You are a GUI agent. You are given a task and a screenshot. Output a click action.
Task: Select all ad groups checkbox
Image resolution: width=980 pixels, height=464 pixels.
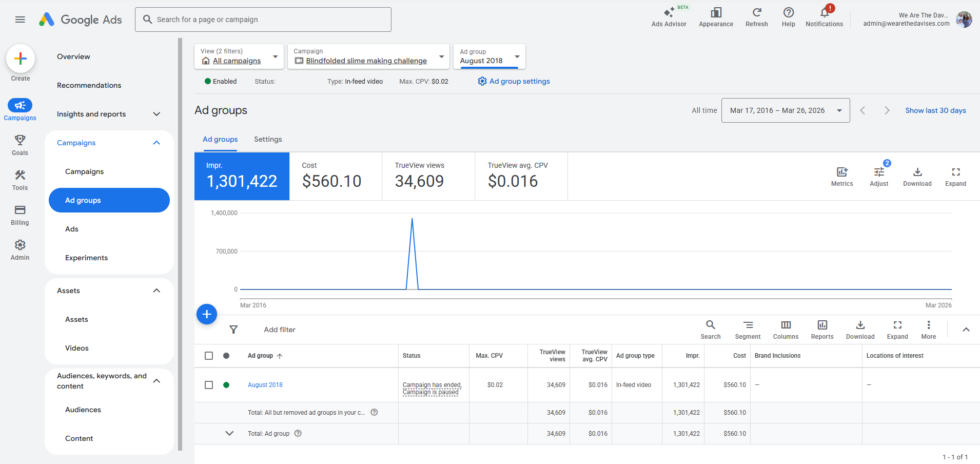pyautogui.click(x=209, y=356)
